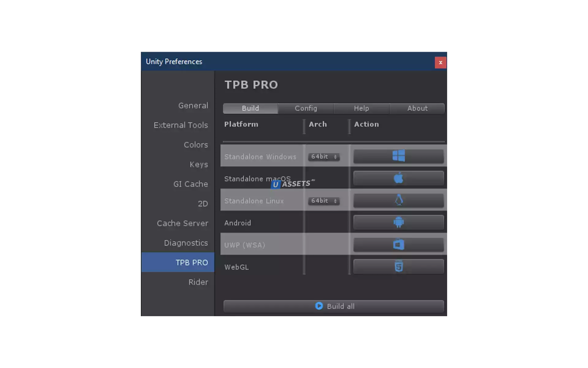588x368 pixels.
Task: Expand Standalone Linux 64bit architecture dropdown
Action: coord(324,201)
